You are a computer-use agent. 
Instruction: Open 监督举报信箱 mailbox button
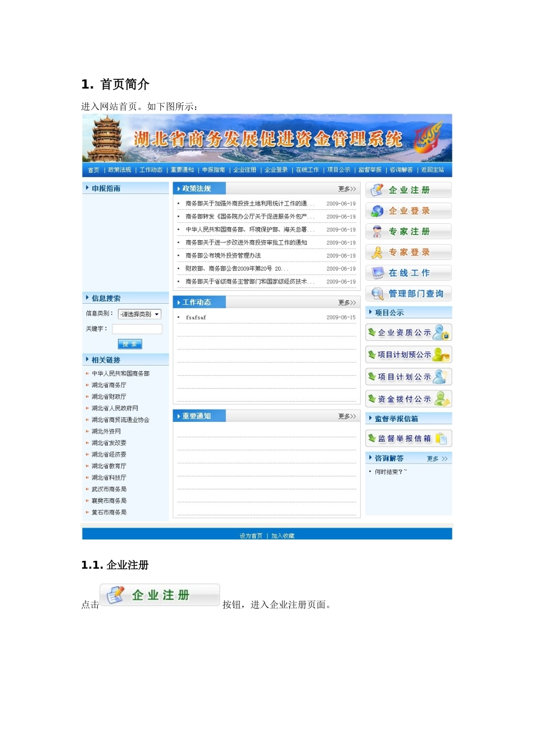[x=409, y=438]
